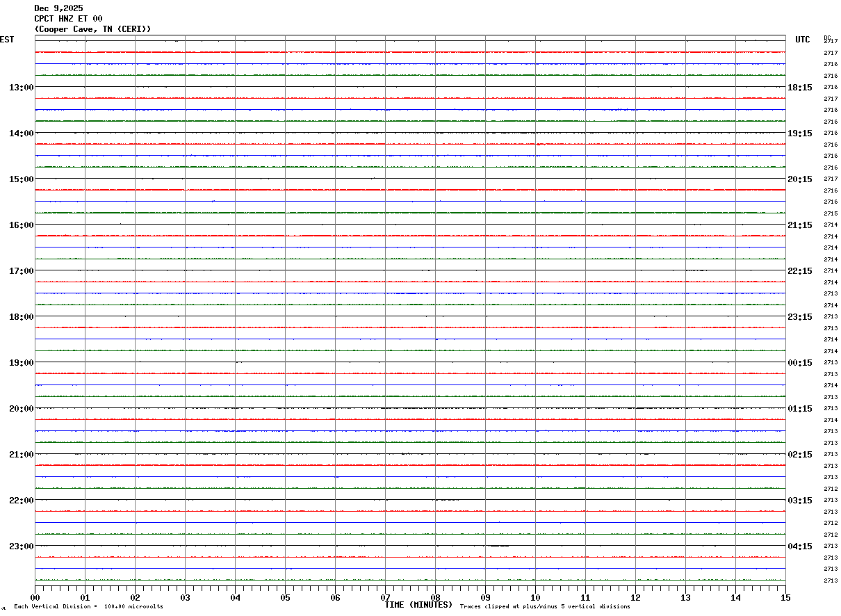Select the 02:15 UTC time label

[x=800, y=454]
